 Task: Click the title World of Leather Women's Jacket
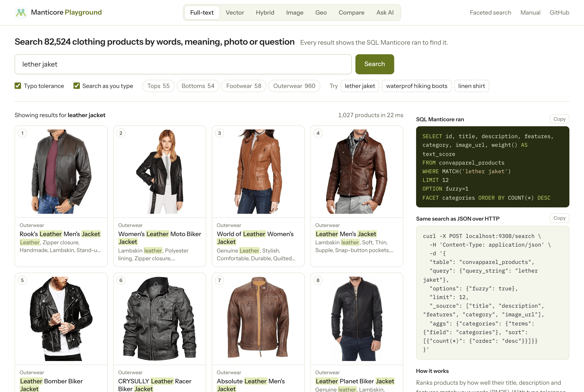(x=255, y=238)
